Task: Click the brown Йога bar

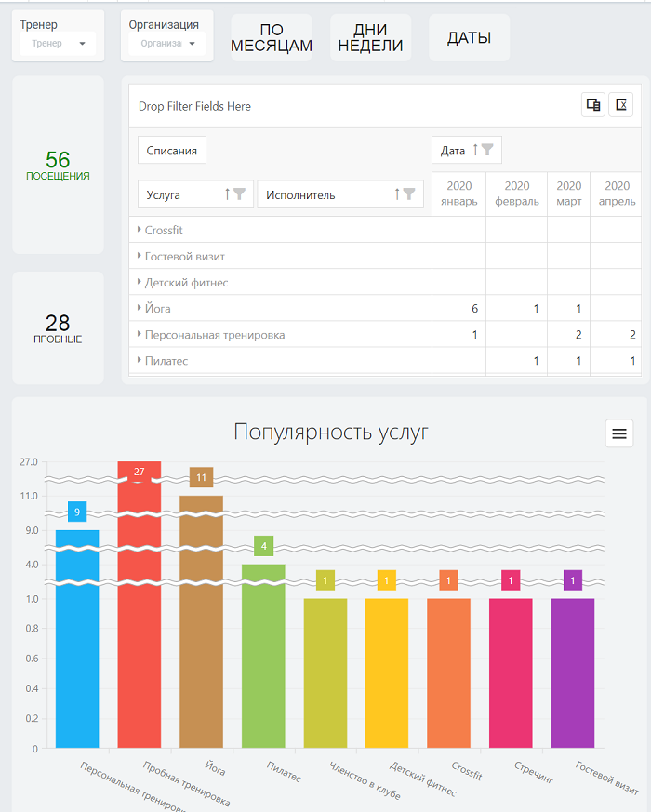Action: [x=202, y=621]
